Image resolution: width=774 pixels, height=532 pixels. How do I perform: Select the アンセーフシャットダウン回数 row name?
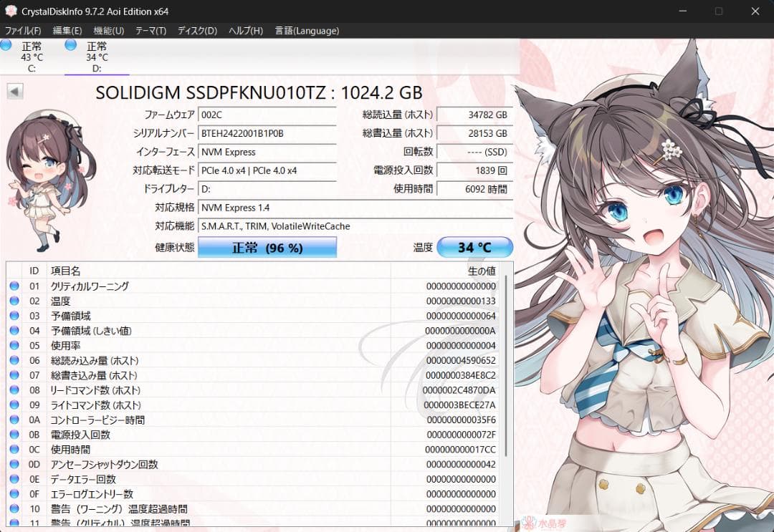pyautogui.click(x=104, y=465)
